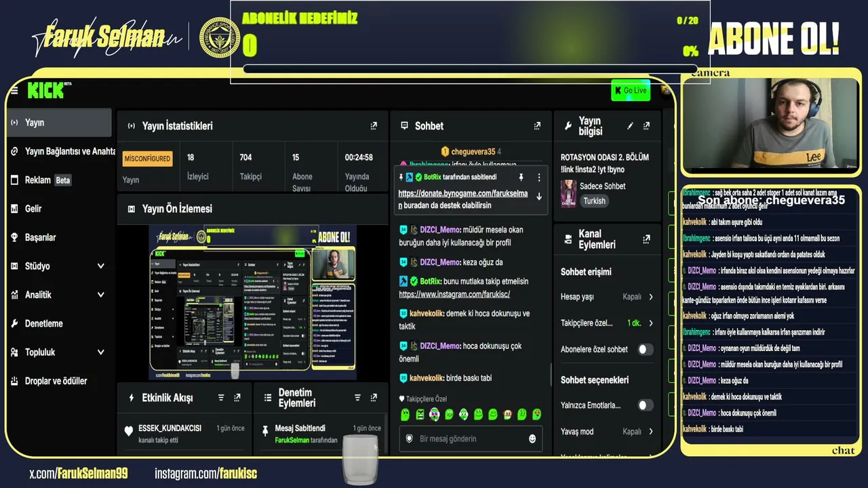Open Droplar ve ödüller in the sidebar

[x=60, y=381]
